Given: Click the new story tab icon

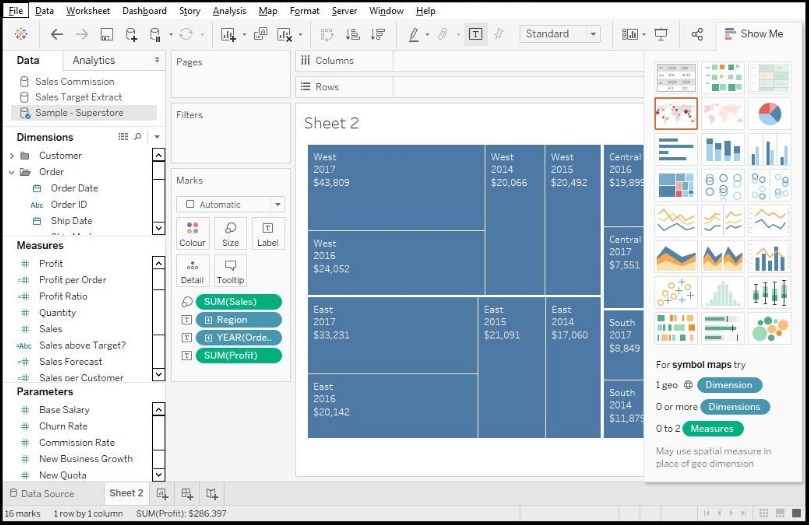Looking at the screenshot, I should 212,494.
